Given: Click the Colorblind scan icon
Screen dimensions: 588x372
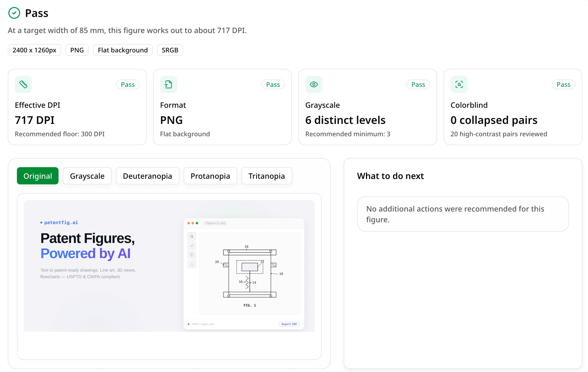Looking at the screenshot, I should pos(459,84).
